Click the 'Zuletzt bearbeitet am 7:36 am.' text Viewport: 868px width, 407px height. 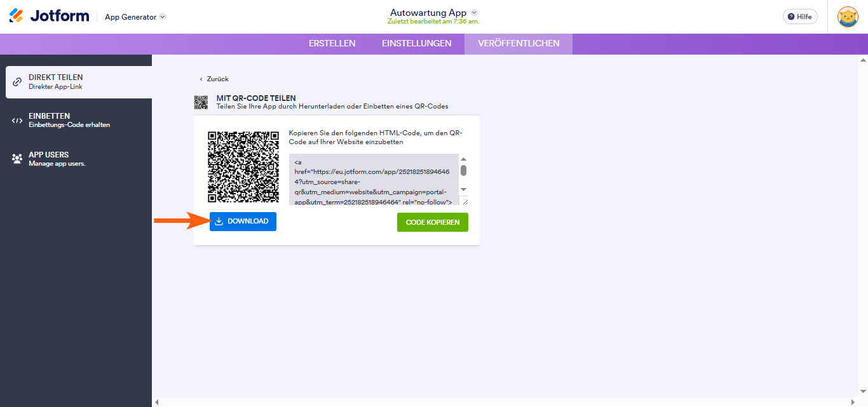point(433,22)
